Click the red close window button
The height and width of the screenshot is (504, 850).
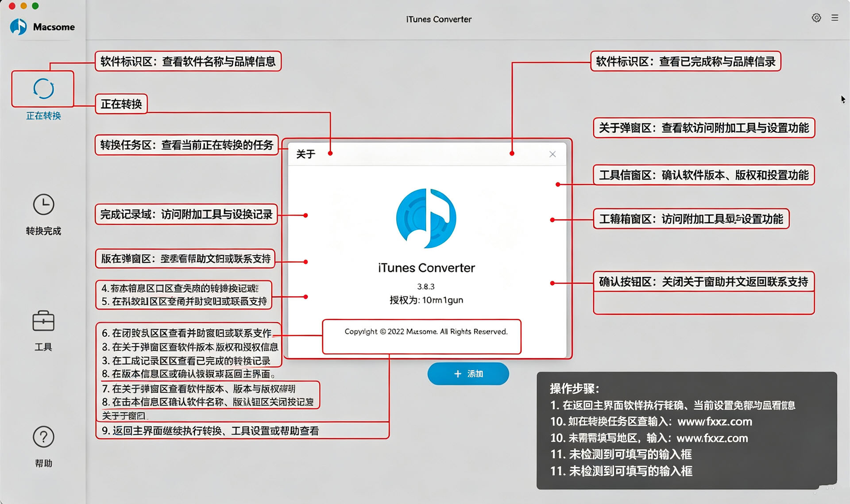tap(12, 6)
